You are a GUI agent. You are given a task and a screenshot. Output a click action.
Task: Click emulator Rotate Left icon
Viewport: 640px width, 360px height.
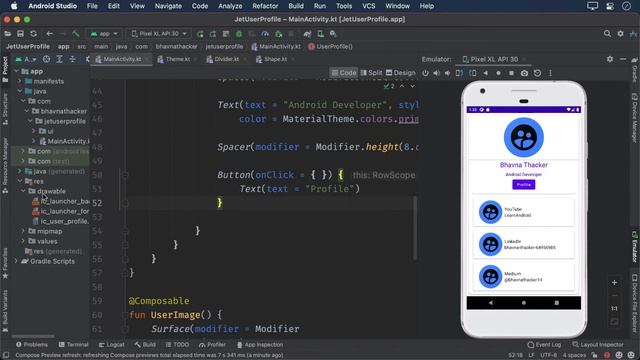point(460,73)
